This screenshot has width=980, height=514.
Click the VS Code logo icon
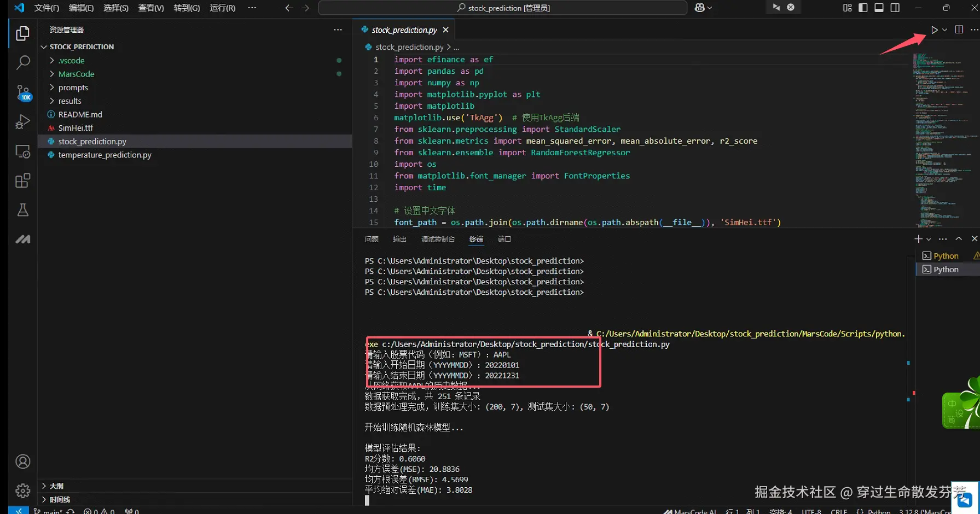tap(19, 8)
